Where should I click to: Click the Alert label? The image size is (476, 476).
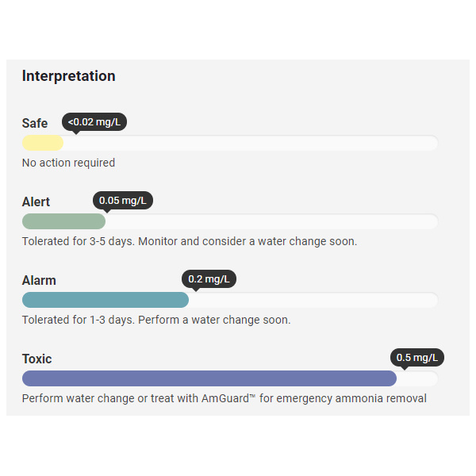pos(36,202)
